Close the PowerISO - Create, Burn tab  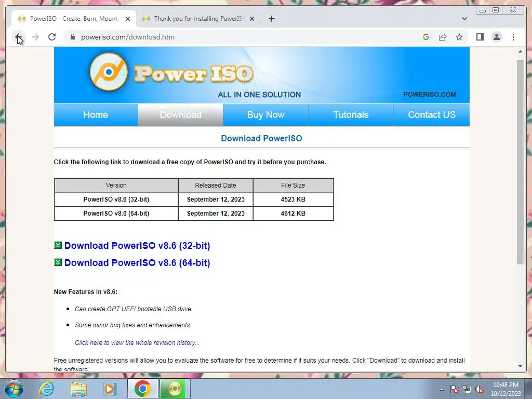[x=128, y=19]
